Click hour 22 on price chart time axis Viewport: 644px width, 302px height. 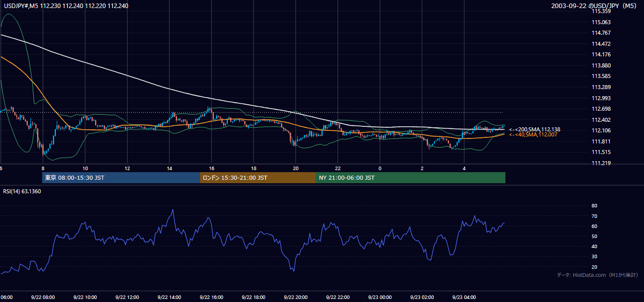click(x=338, y=168)
